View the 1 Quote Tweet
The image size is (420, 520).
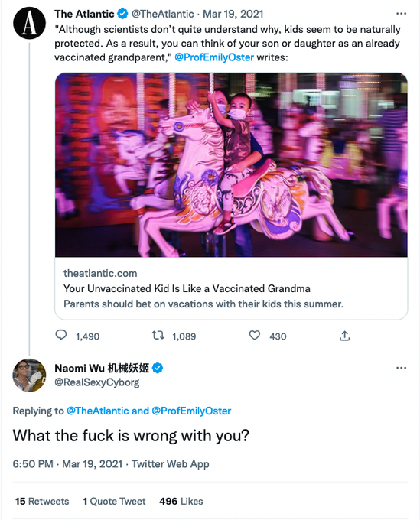tap(114, 501)
